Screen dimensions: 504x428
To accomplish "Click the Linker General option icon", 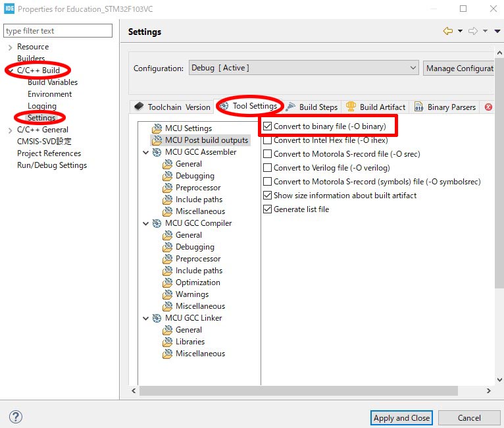I will [168, 330].
